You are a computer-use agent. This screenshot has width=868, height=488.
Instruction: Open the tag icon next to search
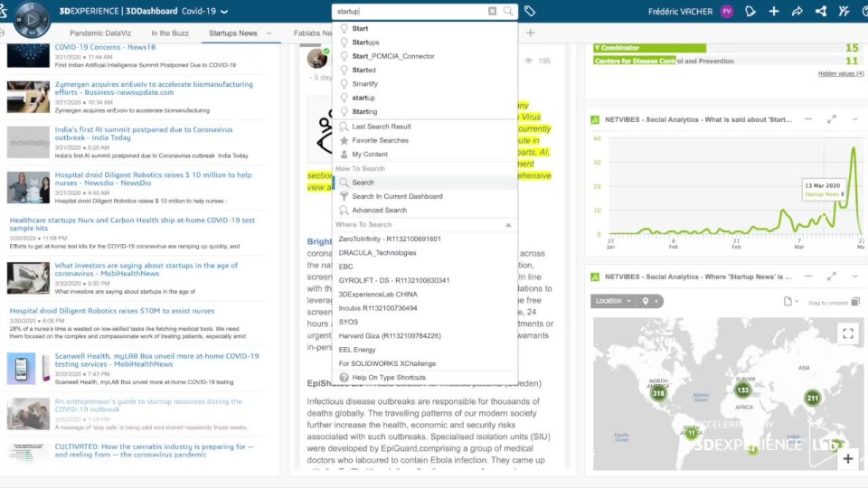[x=530, y=11]
